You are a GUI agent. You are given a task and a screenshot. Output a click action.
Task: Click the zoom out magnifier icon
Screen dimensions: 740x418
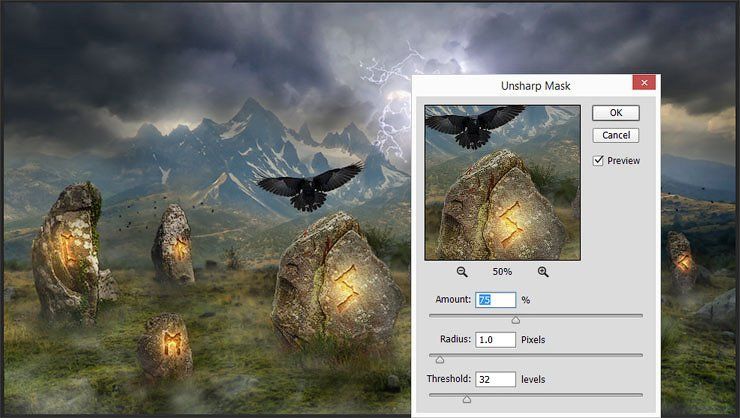pyautogui.click(x=462, y=272)
